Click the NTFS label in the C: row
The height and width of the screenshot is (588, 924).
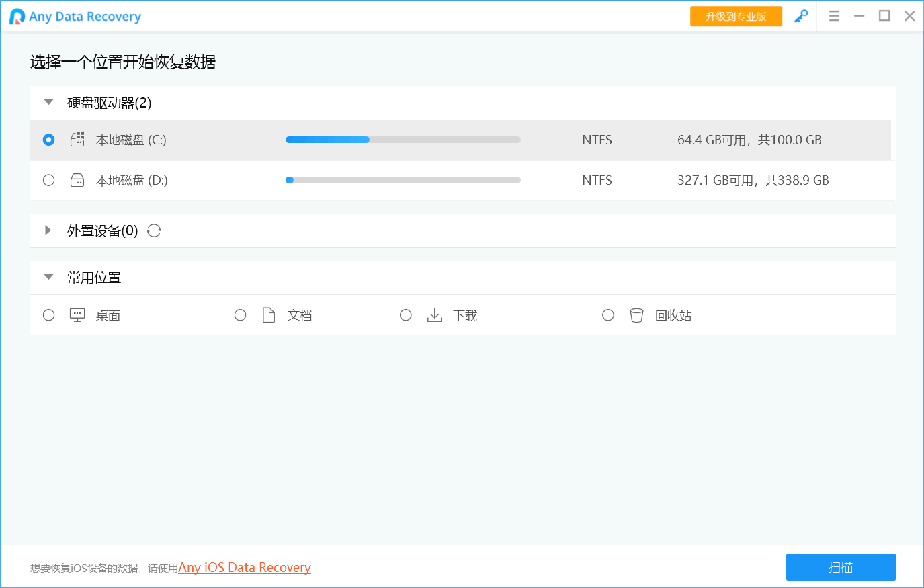[597, 140]
